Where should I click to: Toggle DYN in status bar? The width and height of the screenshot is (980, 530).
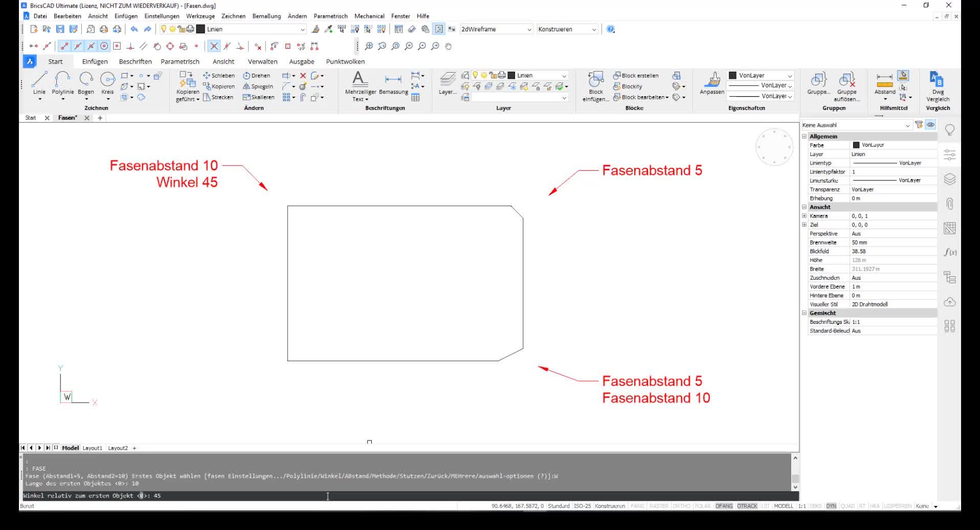coord(831,506)
